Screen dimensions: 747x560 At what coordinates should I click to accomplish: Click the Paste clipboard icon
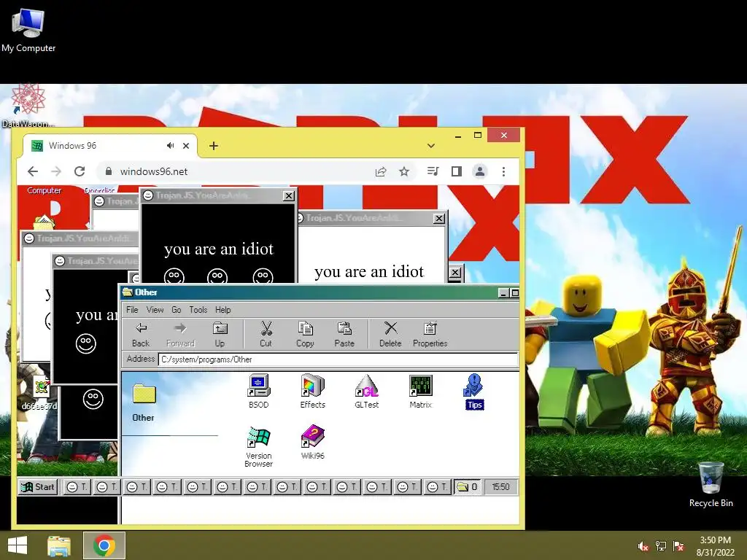click(344, 335)
